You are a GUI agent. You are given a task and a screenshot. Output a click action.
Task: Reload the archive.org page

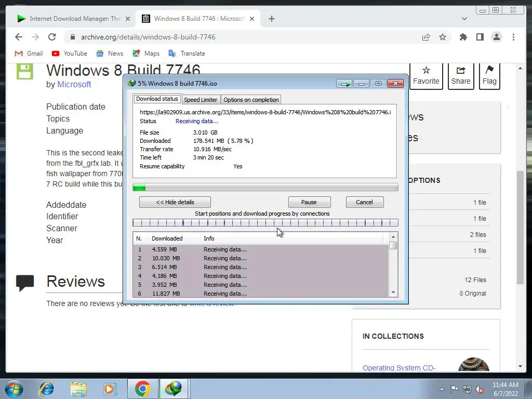tap(52, 37)
